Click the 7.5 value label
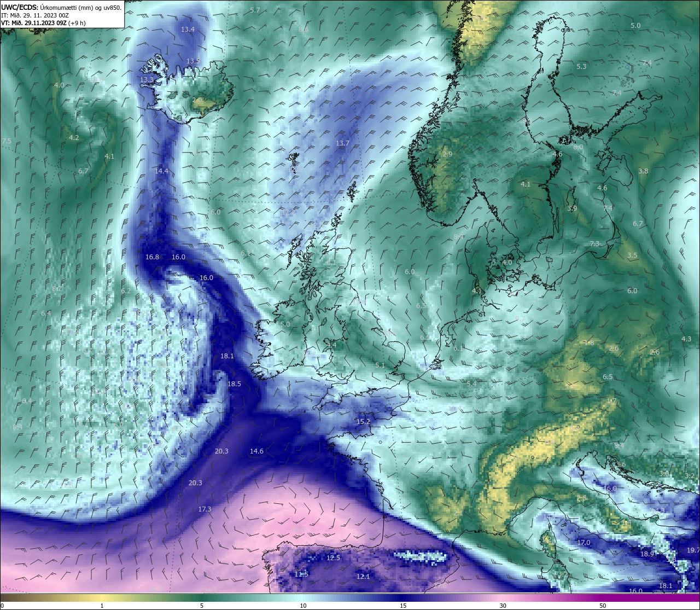Screen dimensions: 700x610 7,141
